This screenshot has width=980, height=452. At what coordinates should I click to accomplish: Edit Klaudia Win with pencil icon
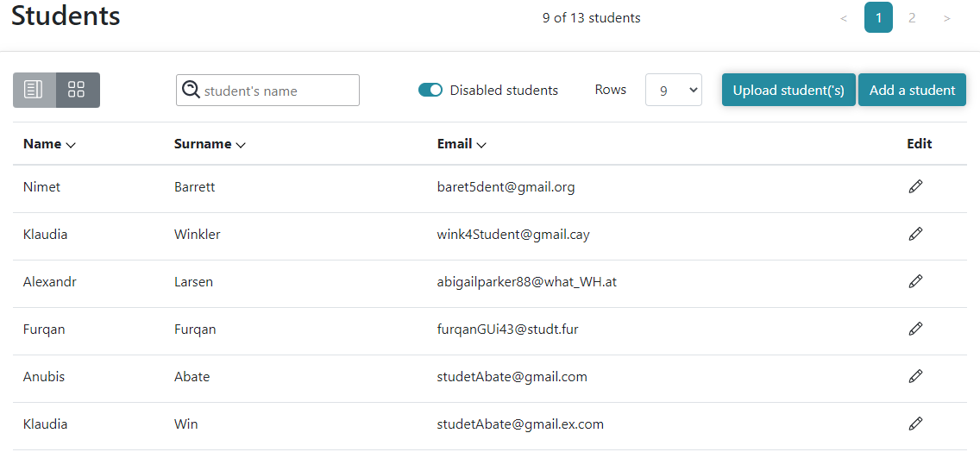click(915, 424)
